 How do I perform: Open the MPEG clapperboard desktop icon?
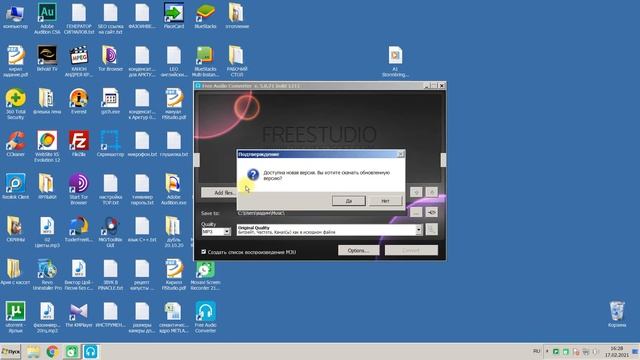(x=78, y=61)
